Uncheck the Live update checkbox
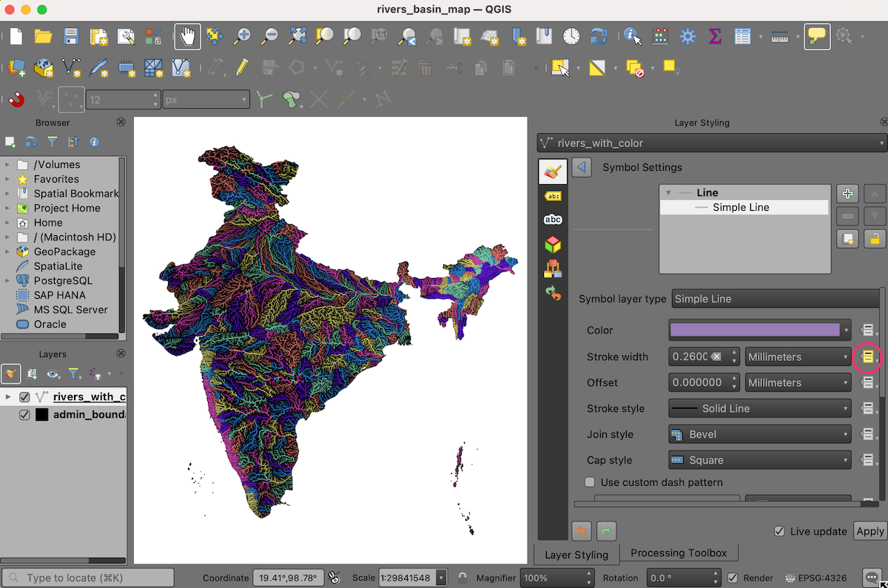Image resolution: width=888 pixels, height=588 pixels. [x=779, y=531]
